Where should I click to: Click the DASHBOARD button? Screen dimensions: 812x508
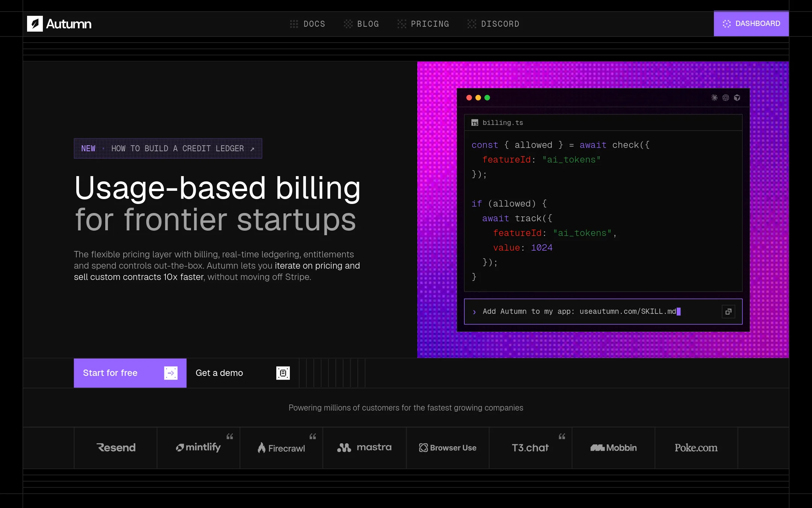[x=751, y=24]
